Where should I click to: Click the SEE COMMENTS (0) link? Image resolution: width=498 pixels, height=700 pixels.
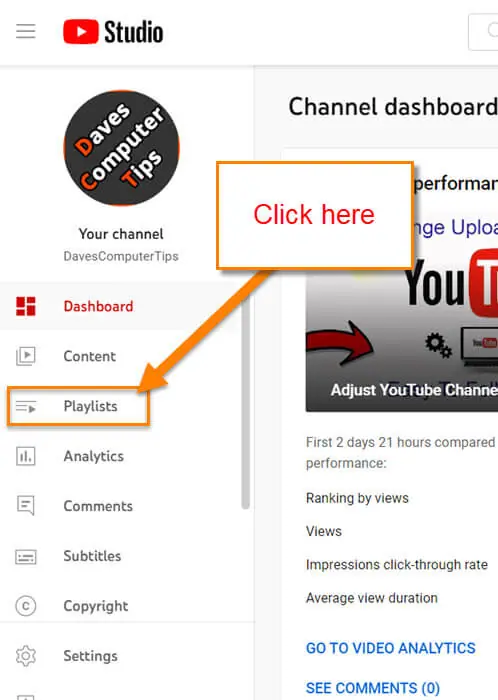(x=373, y=688)
